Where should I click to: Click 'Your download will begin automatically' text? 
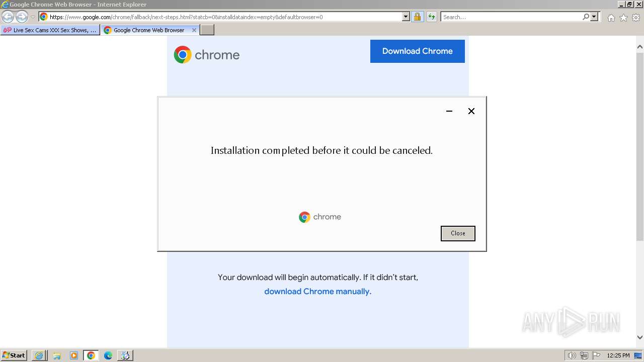318,277
